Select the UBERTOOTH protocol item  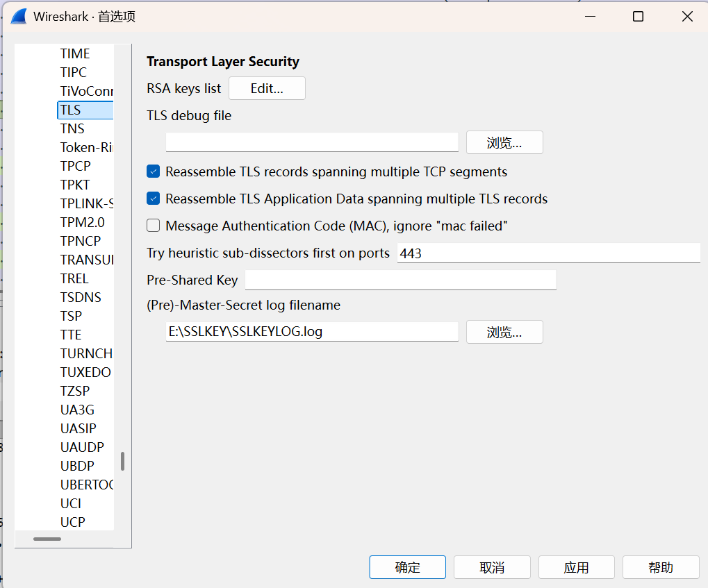pyautogui.click(x=86, y=485)
